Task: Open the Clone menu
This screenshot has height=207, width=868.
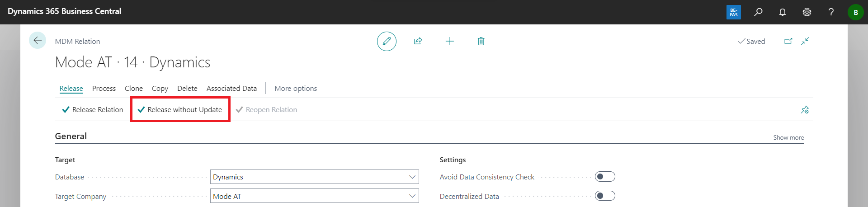Action: pos(134,89)
